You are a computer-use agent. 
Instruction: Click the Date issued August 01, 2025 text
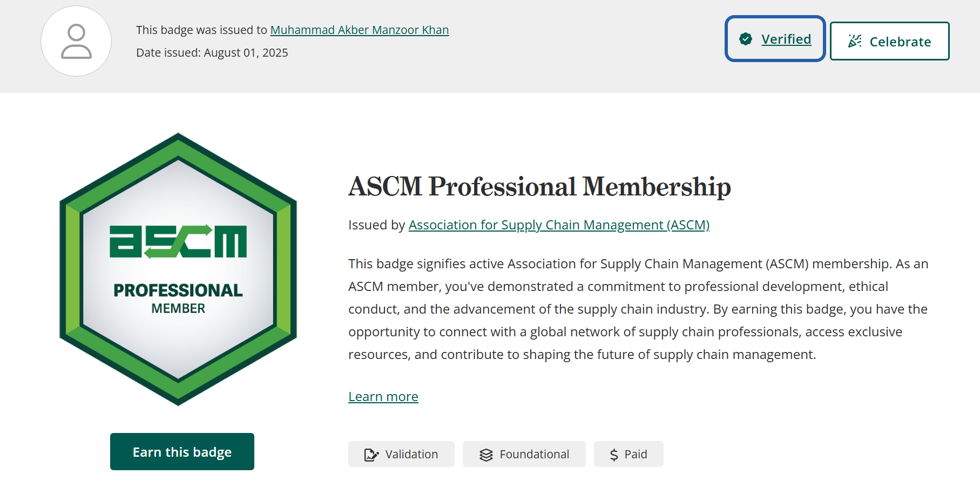(212, 52)
